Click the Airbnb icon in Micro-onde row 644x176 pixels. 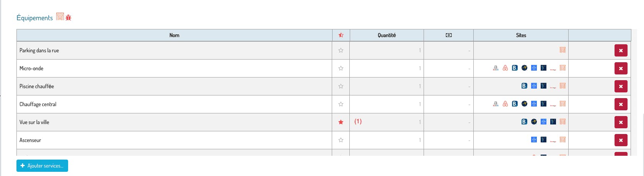click(x=505, y=68)
